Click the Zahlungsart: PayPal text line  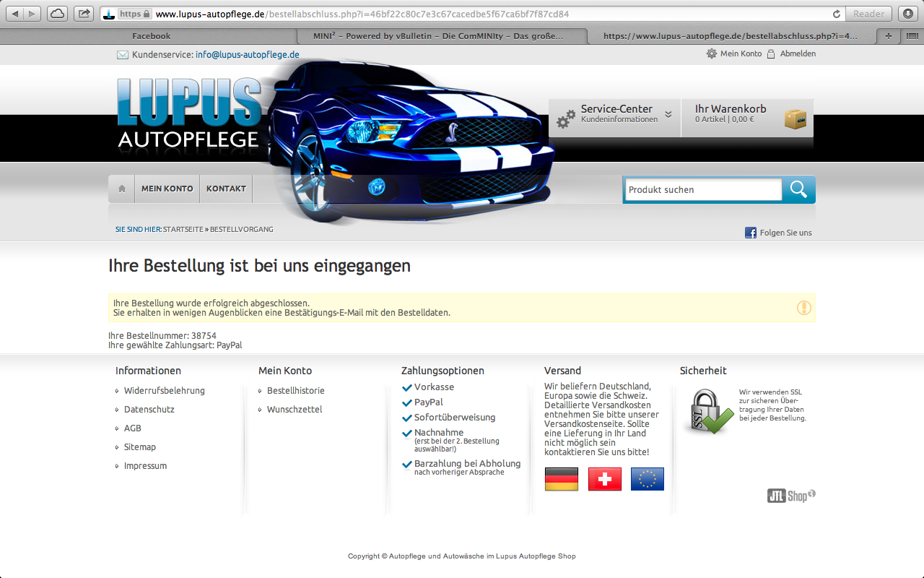click(175, 345)
